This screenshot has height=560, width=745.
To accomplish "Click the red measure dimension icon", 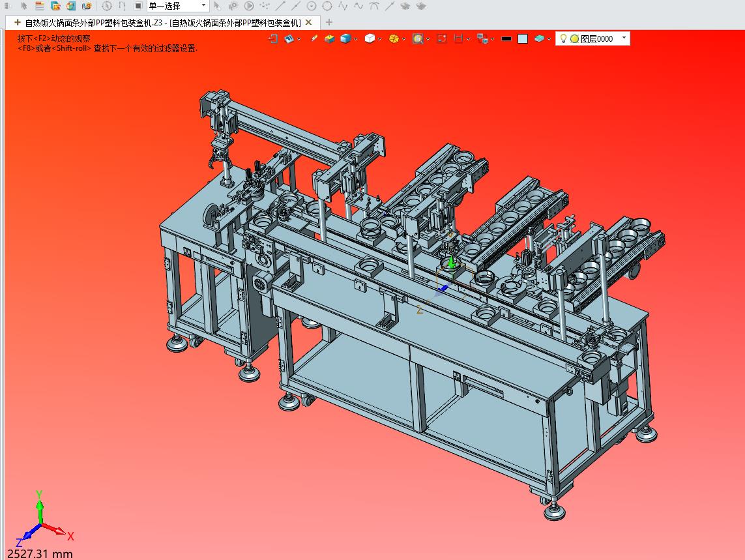I will coord(458,38).
